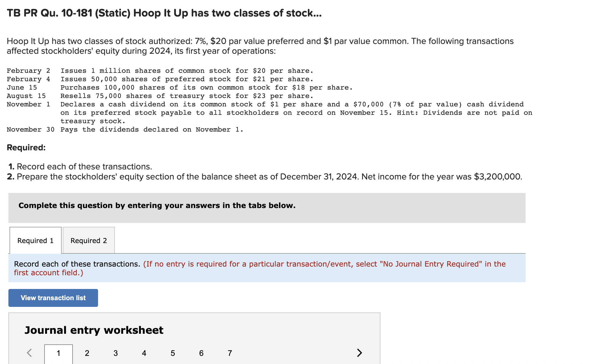Select journal entry 5 in the worksheet
Viewport: 595px width, 364px height.
tap(173, 353)
